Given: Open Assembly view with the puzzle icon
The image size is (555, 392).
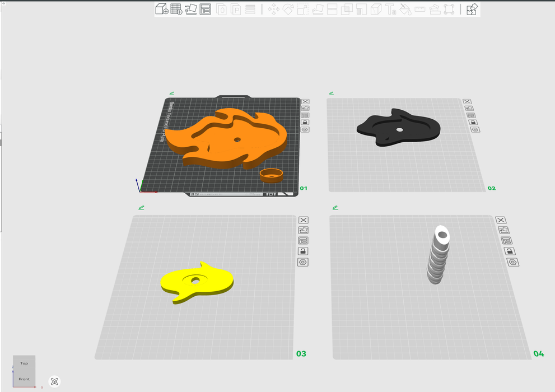Looking at the screenshot, I should click(x=472, y=9).
